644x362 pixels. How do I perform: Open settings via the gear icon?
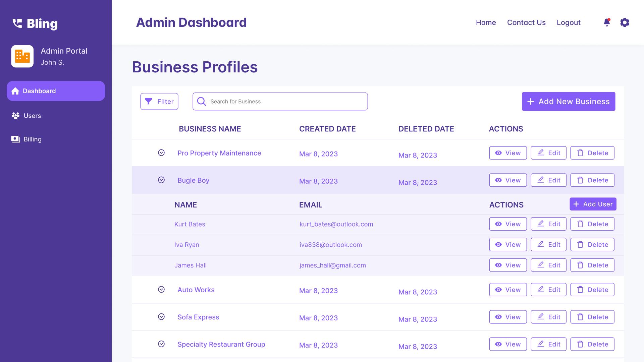[625, 22]
